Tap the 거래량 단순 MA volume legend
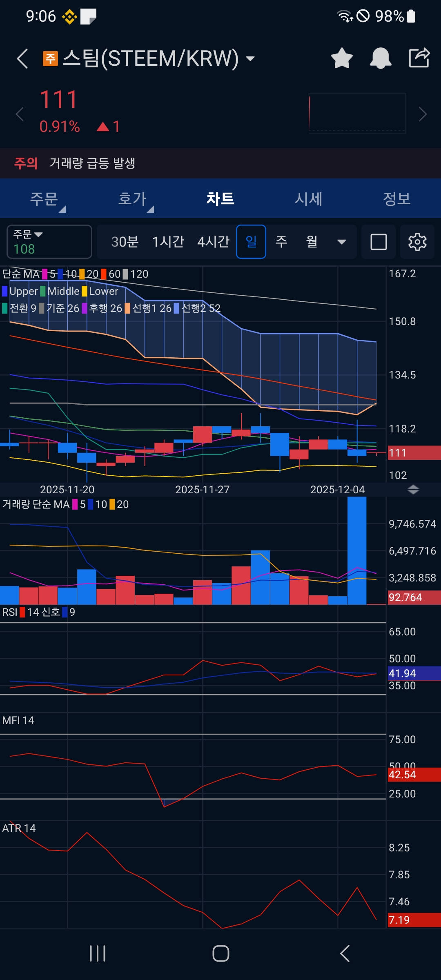This screenshot has height=980, width=441. tap(36, 504)
